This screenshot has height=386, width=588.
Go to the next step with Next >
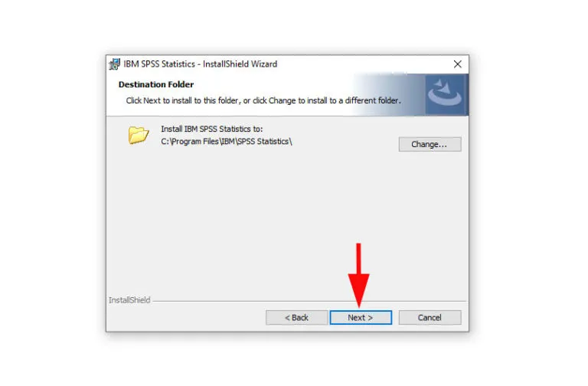(361, 317)
